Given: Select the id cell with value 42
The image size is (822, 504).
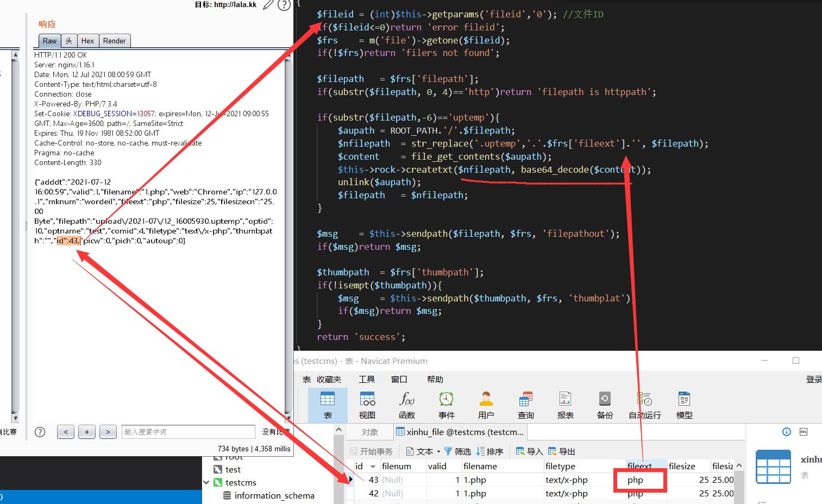Looking at the screenshot, I should pyautogui.click(x=367, y=494).
